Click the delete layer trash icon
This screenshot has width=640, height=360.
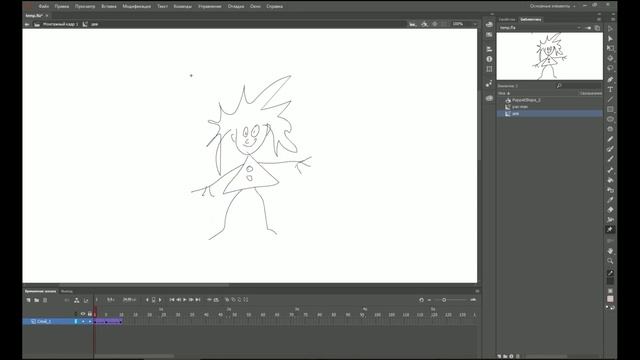(45, 300)
